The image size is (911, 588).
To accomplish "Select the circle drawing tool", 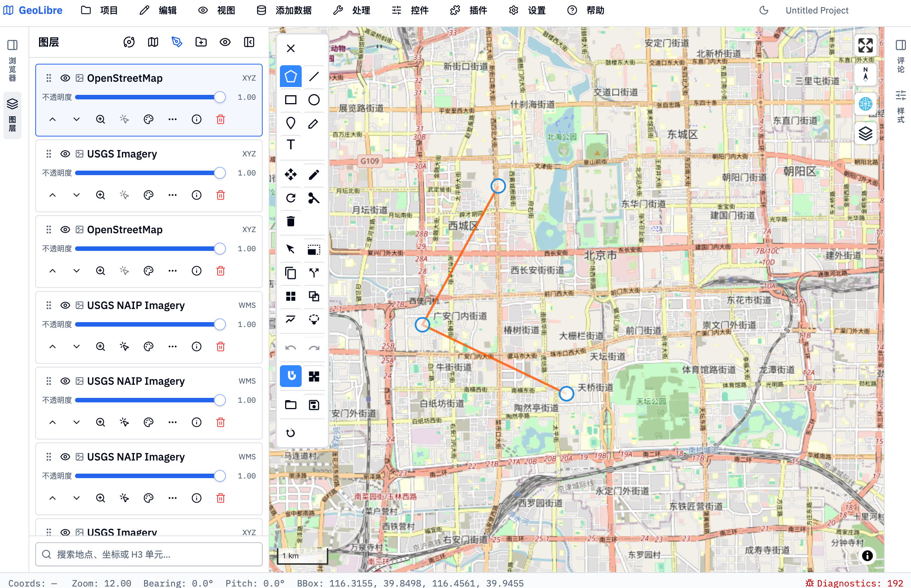I will click(x=314, y=100).
